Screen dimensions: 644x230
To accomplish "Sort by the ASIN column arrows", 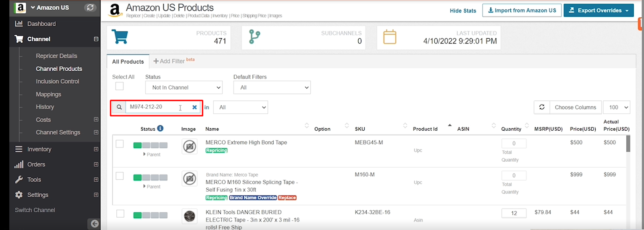I will click(494, 125).
